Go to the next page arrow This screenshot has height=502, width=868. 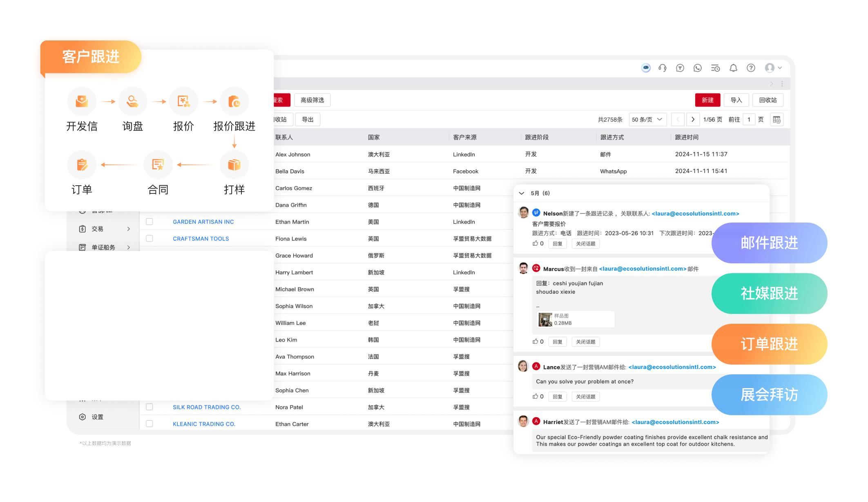click(693, 120)
